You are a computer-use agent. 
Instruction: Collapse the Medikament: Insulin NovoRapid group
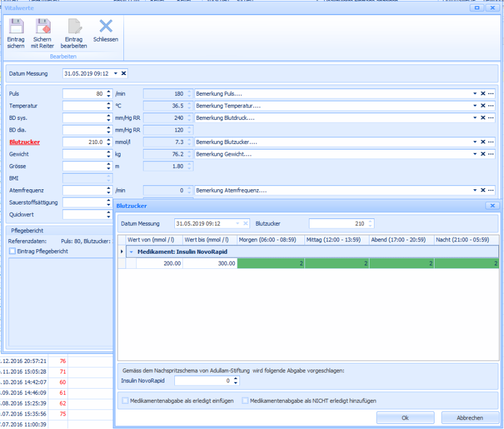click(x=132, y=252)
